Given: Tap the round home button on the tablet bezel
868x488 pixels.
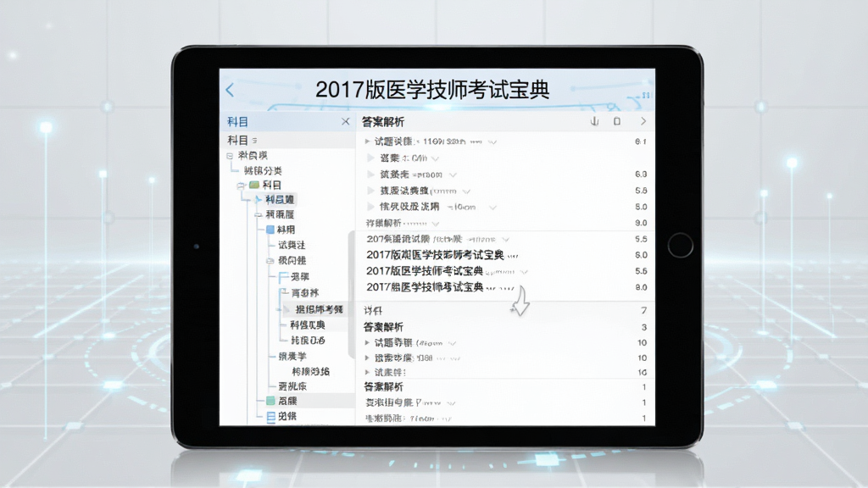Looking at the screenshot, I should click(x=680, y=245).
